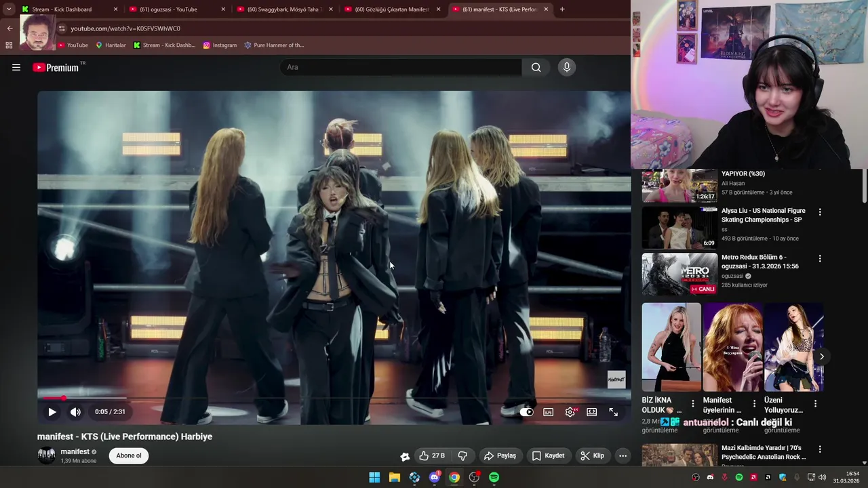Open the YouTube guide hamburger menu
The width and height of the screenshot is (868, 488).
point(16,67)
